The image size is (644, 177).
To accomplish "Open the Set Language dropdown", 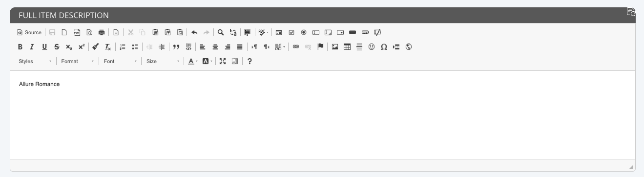I will point(280,47).
